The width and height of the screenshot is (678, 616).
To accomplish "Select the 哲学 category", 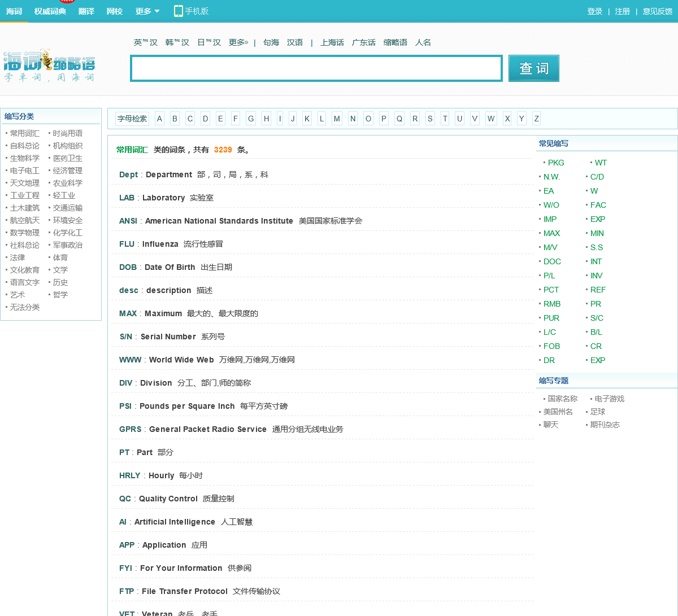I will [60, 295].
